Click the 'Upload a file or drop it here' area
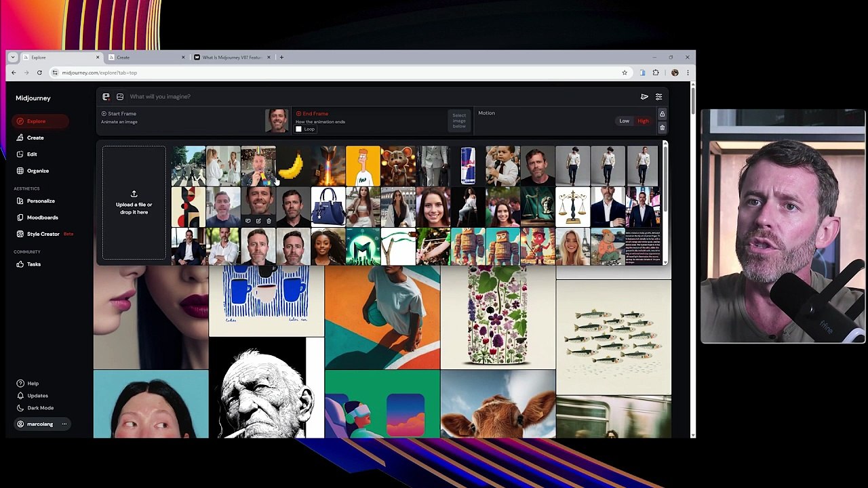This screenshot has width=868, height=488. tap(134, 203)
